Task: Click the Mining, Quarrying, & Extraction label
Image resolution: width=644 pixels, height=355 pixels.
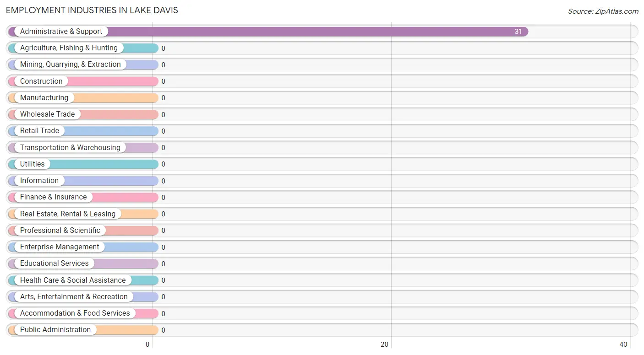Action: pos(71,65)
